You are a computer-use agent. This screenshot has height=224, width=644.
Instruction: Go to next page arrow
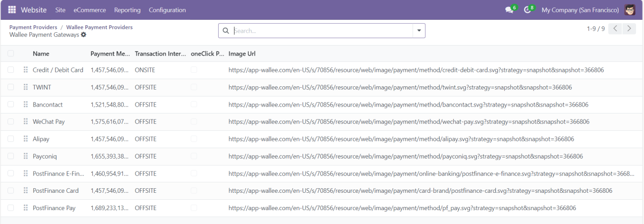(x=629, y=29)
